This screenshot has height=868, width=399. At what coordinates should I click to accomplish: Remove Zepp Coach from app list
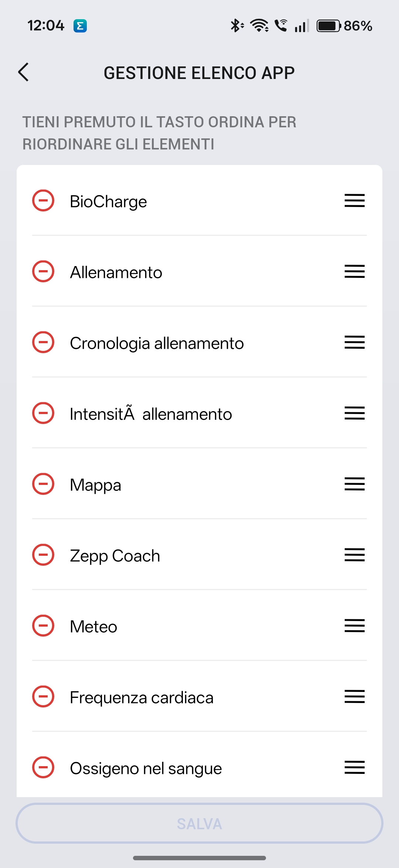pyautogui.click(x=43, y=555)
